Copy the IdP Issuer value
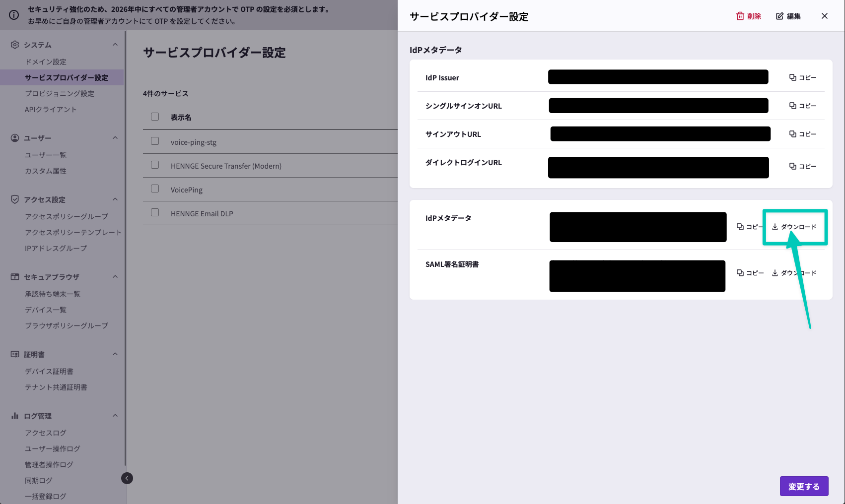The image size is (845, 504). pos(803,77)
